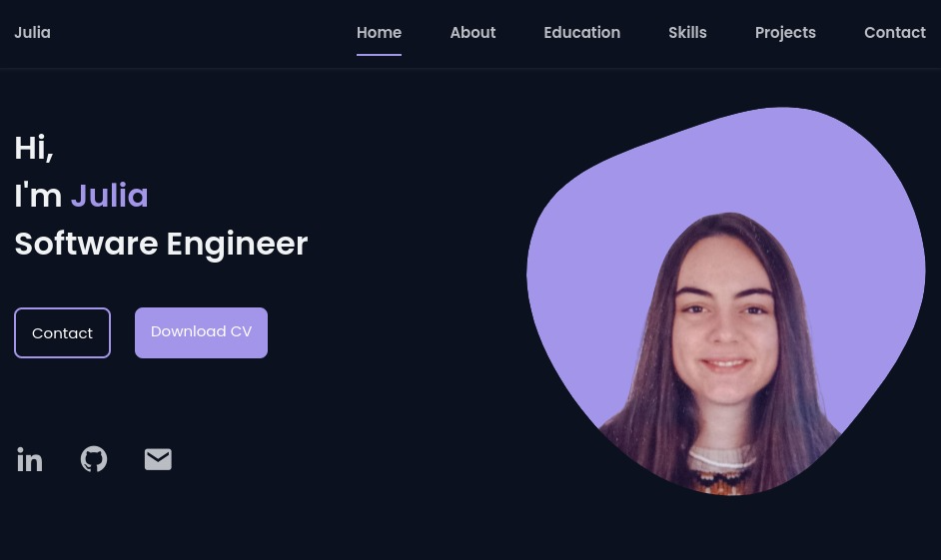Click the email envelope icon
The height and width of the screenshot is (560, 941).
(158, 459)
